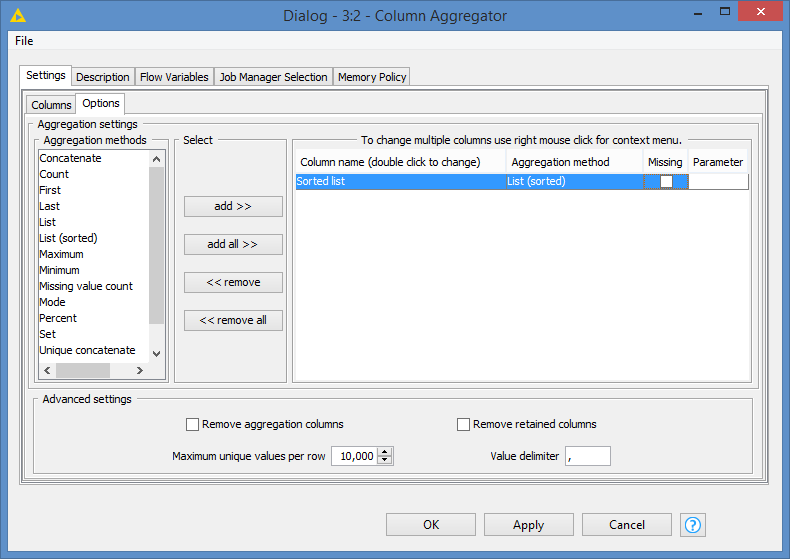The image size is (790, 559).
Task: Enable Remove aggregation columns option
Action: pyautogui.click(x=193, y=424)
